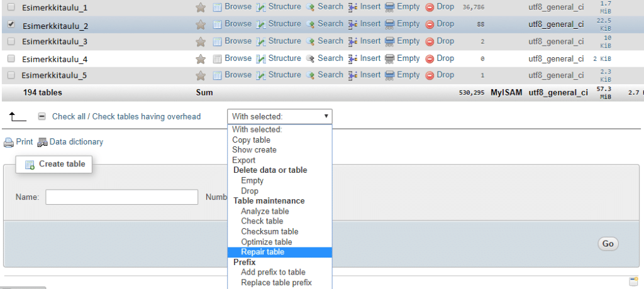Viewport: 644px width, 289px height.
Task: Toggle the Check all checkbox
Action: (x=42, y=117)
